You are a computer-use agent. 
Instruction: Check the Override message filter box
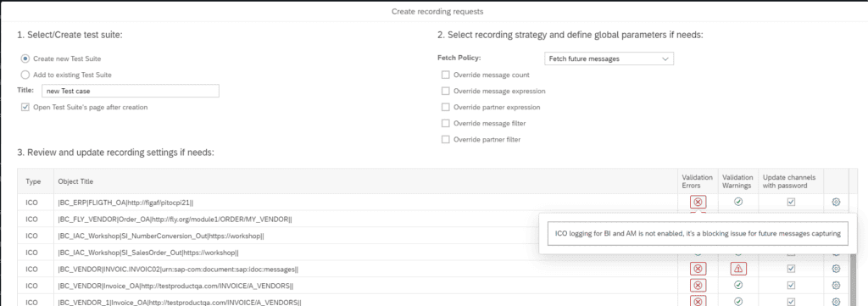point(446,124)
